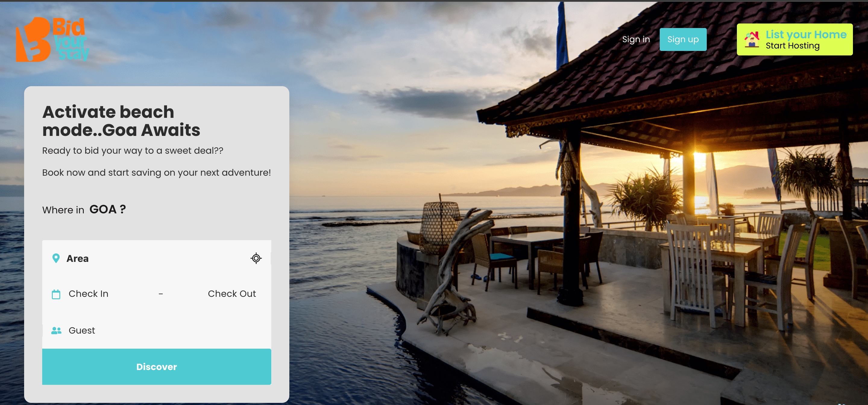Click the location pin icon beside Area
Screen dimensions: 868x405
pyautogui.click(x=56, y=259)
